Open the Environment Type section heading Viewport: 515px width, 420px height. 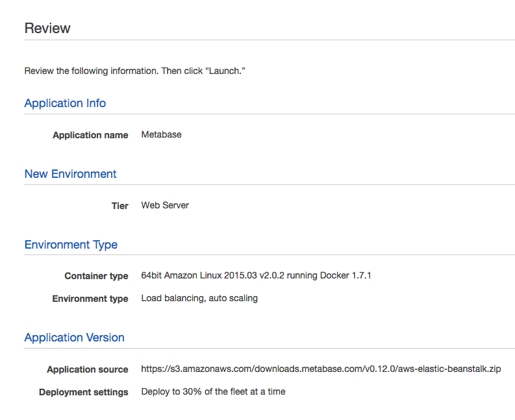coord(71,245)
